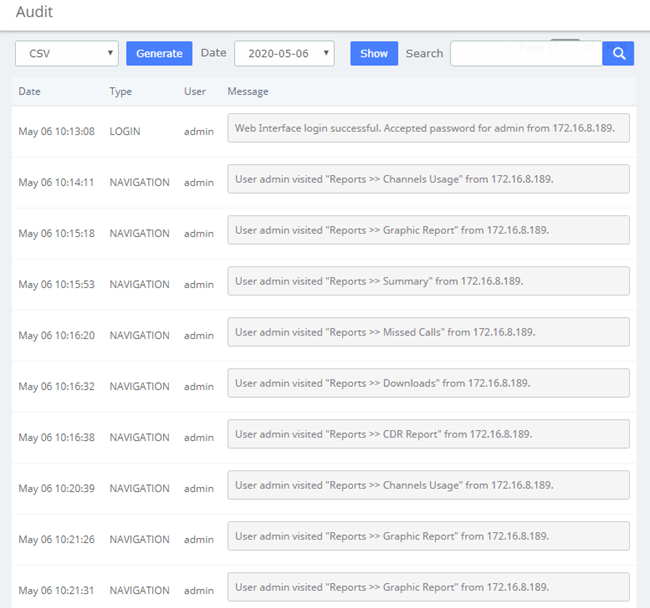Click the Type column header
The height and width of the screenshot is (608, 650).
(x=121, y=91)
